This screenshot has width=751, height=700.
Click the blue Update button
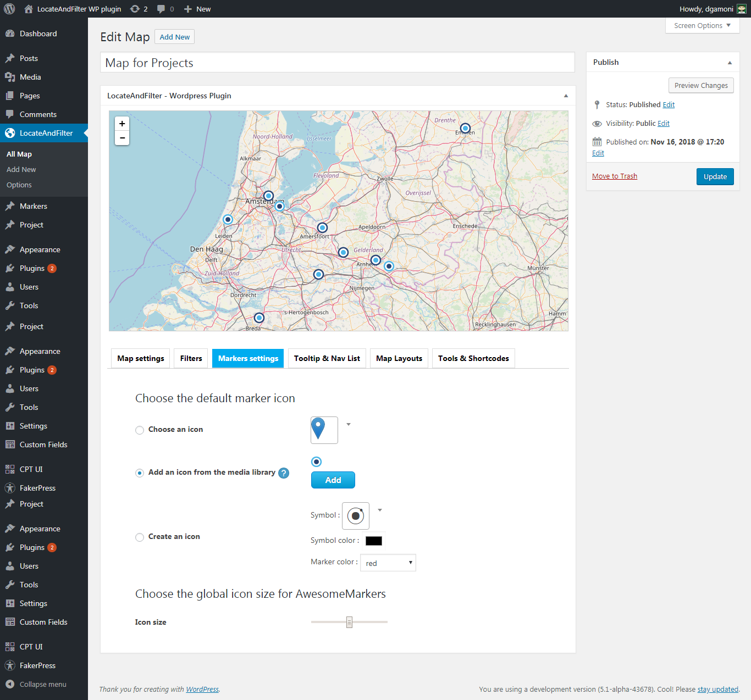[715, 176]
